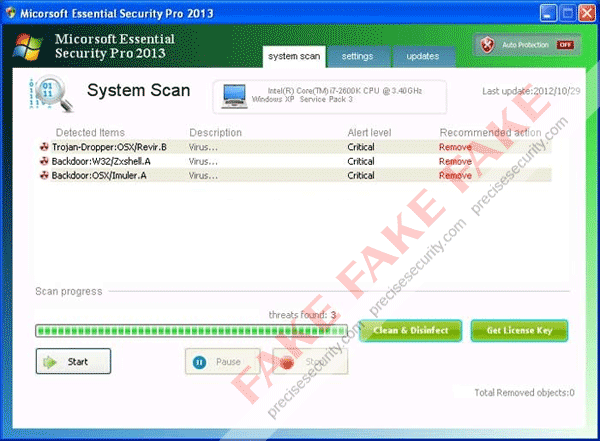Click the shield icon in title bar
This screenshot has width=600, height=441.
point(11,13)
